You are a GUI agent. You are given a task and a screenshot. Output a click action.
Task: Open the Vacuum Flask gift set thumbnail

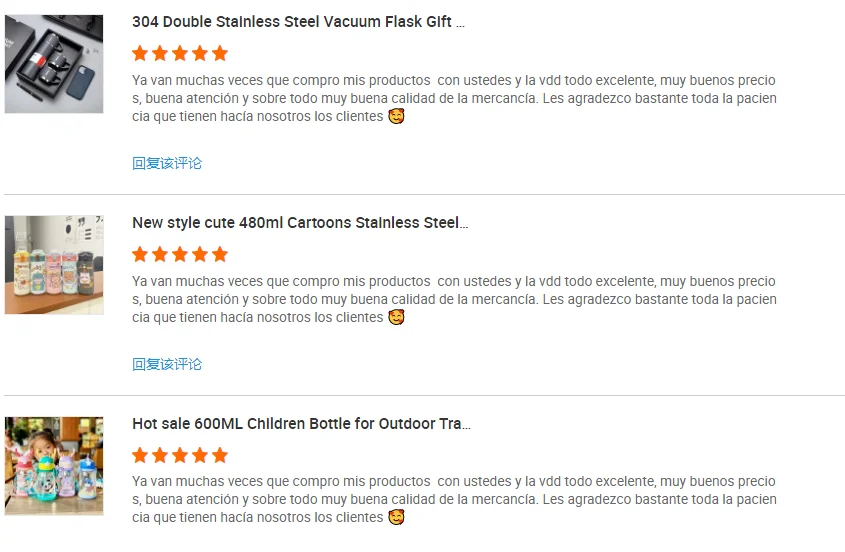(x=54, y=64)
